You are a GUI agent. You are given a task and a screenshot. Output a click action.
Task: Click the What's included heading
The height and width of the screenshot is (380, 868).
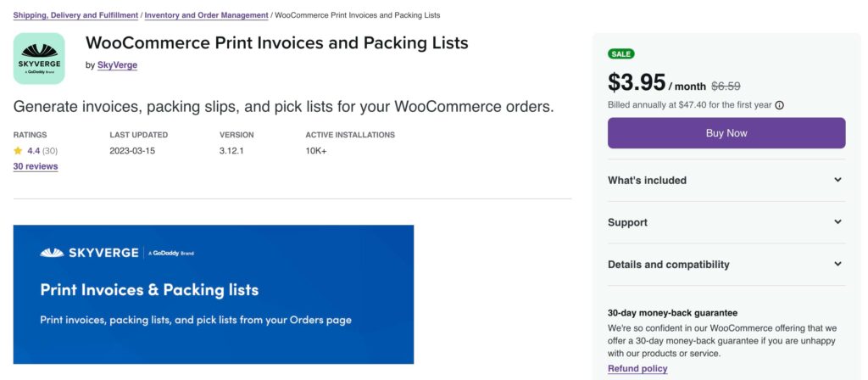tap(647, 180)
